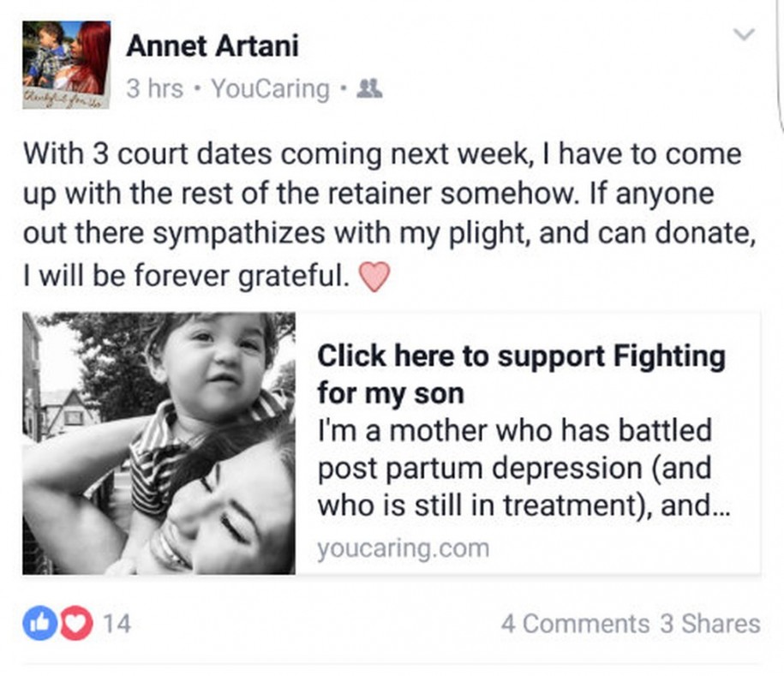
Task: Open Annet Artani's profile name link
Action: (x=212, y=46)
